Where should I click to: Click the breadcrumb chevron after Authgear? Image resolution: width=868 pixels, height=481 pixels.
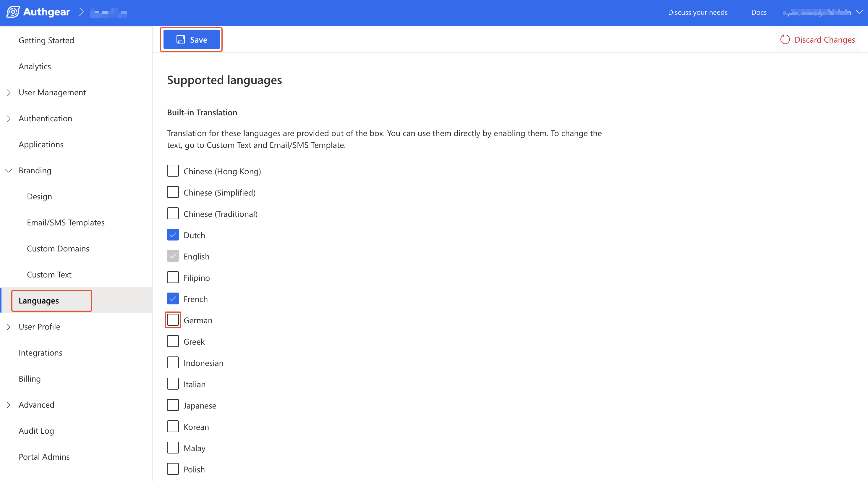[x=81, y=12]
